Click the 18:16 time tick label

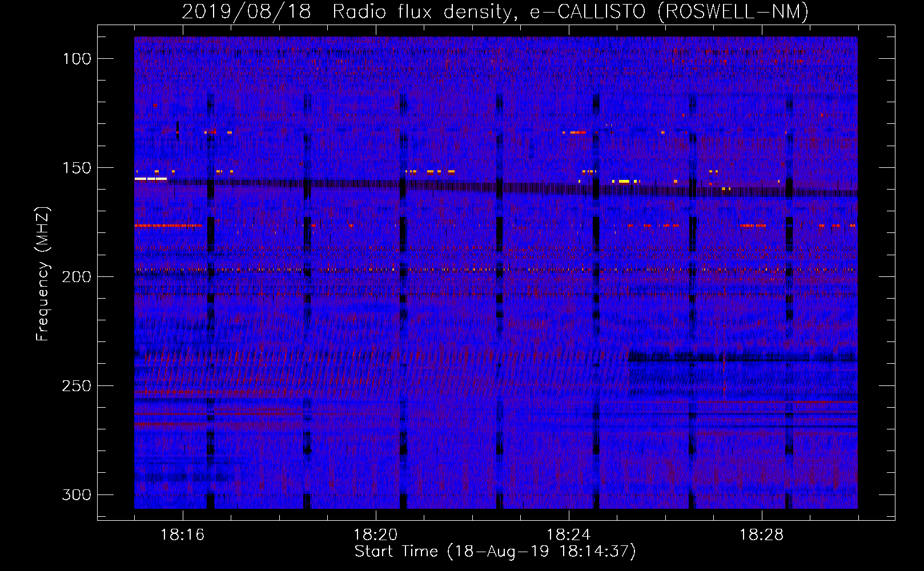click(182, 535)
